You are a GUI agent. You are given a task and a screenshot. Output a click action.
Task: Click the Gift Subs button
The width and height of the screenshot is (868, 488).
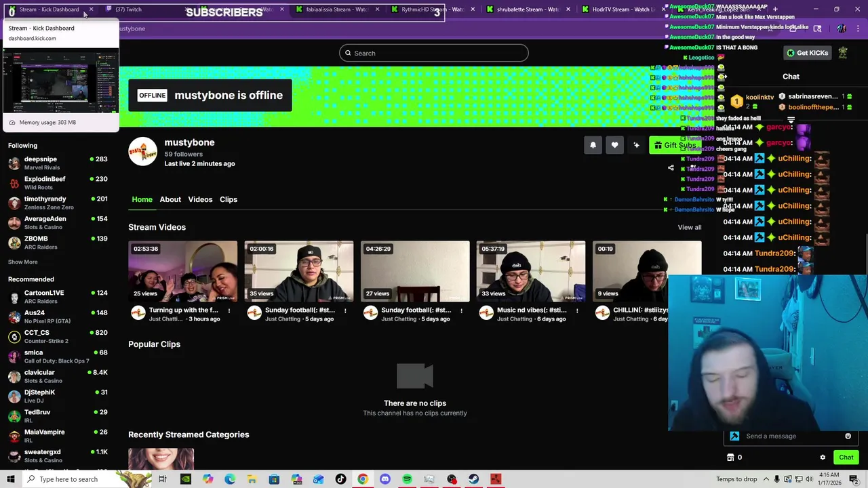point(674,145)
